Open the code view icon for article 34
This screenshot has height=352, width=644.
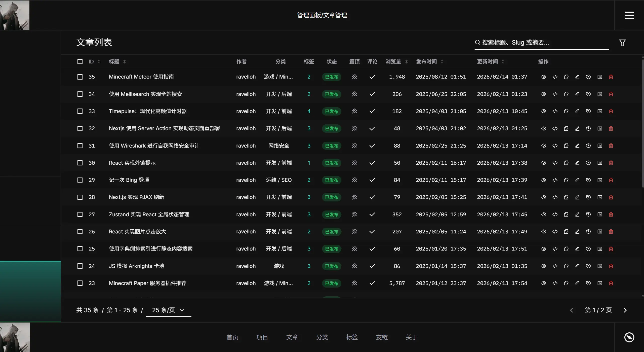(x=555, y=94)
